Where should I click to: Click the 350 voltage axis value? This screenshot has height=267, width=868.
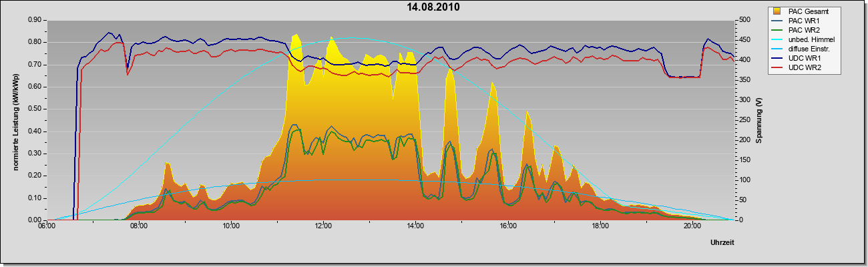point(743,80)
